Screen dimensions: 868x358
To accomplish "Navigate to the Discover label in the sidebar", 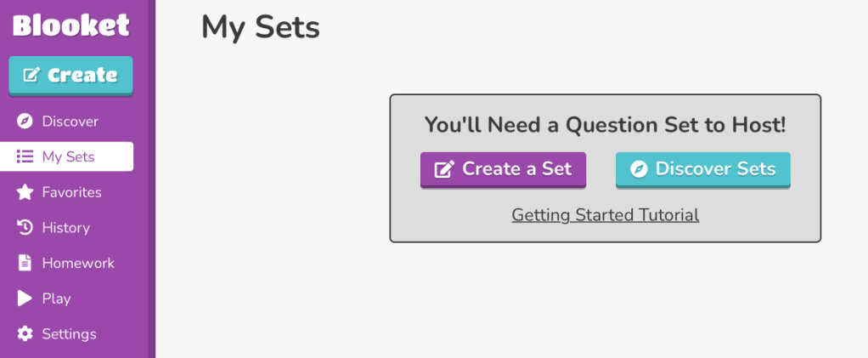I will pyautogui.click(x=70, y=122).
